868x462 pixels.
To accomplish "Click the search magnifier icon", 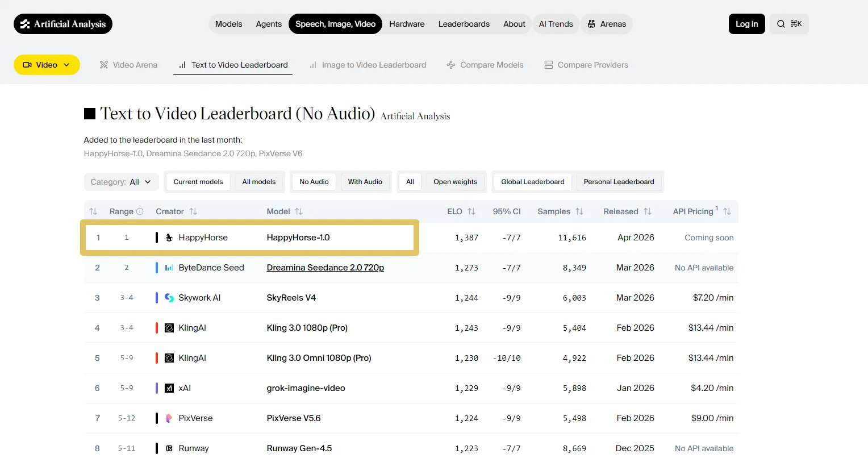I will point(781,24).
